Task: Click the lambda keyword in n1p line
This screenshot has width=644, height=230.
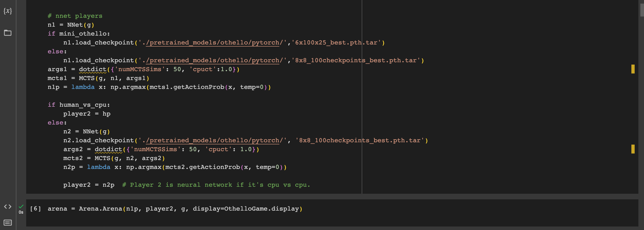Action: click(83, 87)
